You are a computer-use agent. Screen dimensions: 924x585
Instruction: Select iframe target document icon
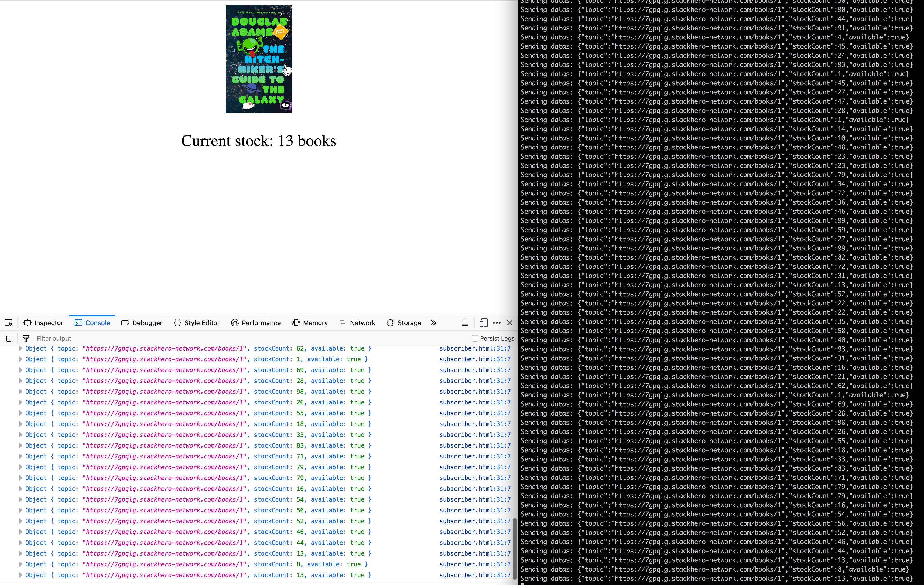pos(465,323)
